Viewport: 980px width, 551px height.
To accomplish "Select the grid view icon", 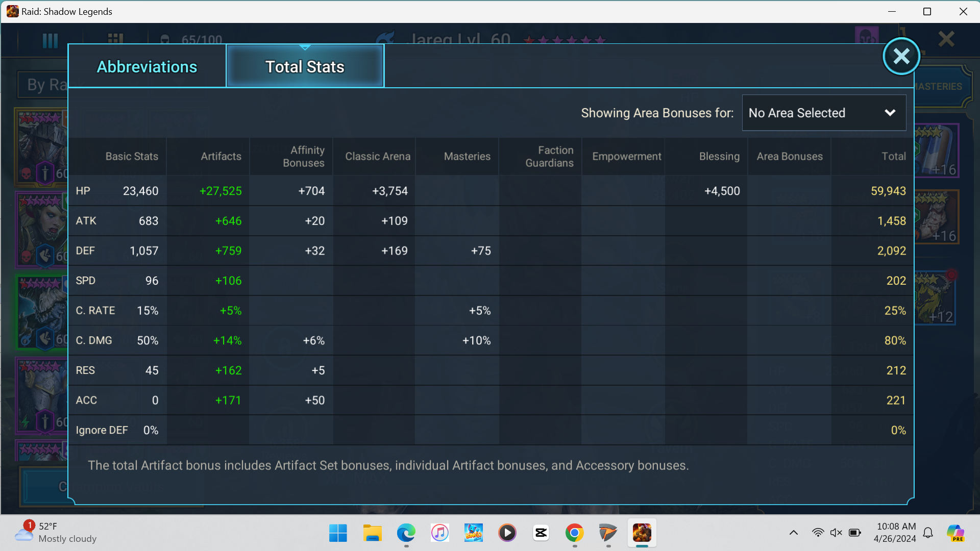I will pos(115,39).
